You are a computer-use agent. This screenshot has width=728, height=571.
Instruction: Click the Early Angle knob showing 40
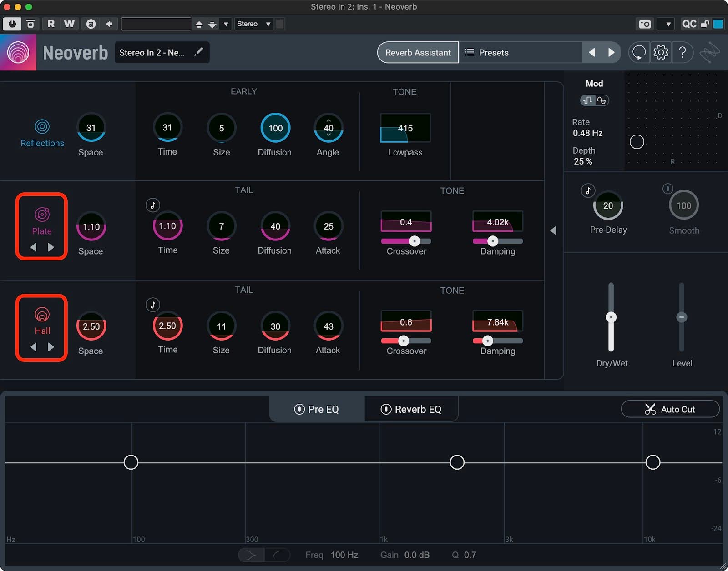328,128
